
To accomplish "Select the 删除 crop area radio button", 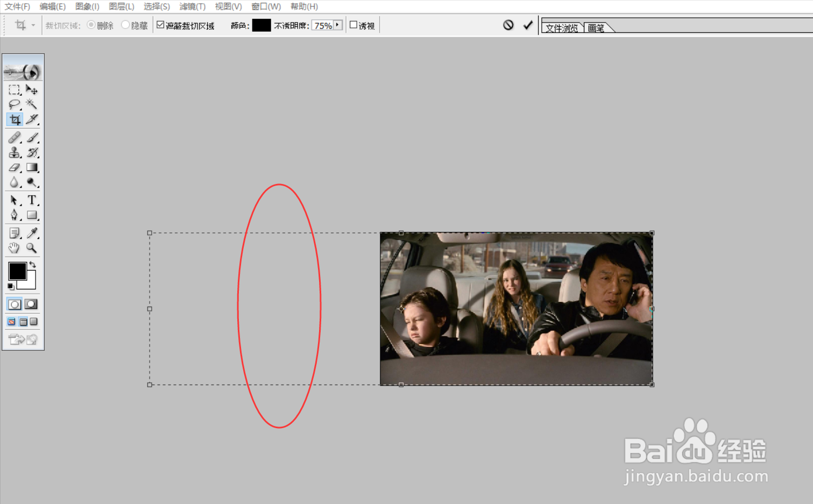I will click(x=91, y=25).
